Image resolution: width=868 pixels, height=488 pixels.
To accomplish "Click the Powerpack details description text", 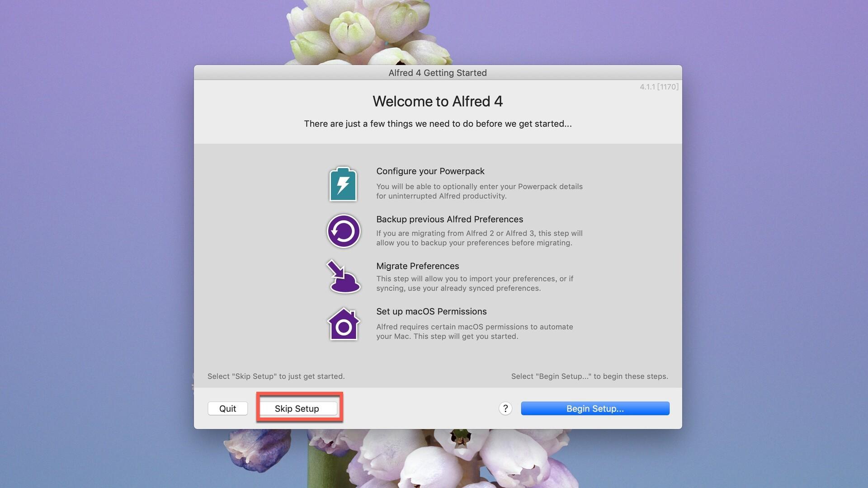I will pos(479,191).
